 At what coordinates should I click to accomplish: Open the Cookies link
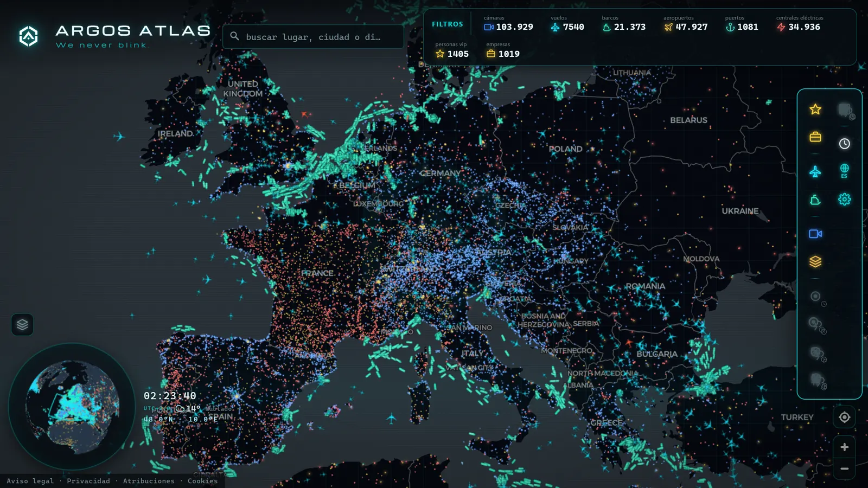[202, 481]
